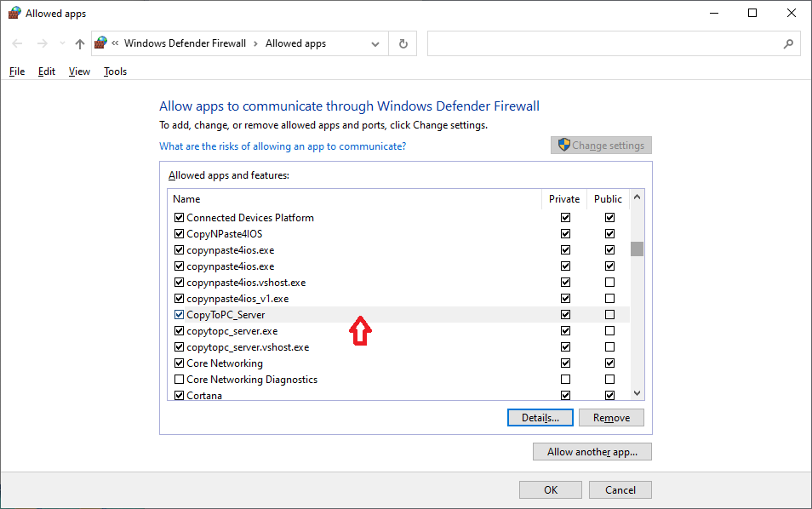The height and width of the screenshot is (509, 812).
Task: Enable Public for copynpaste4ios.vshost.exe
Action: click(x=610, y=283)
